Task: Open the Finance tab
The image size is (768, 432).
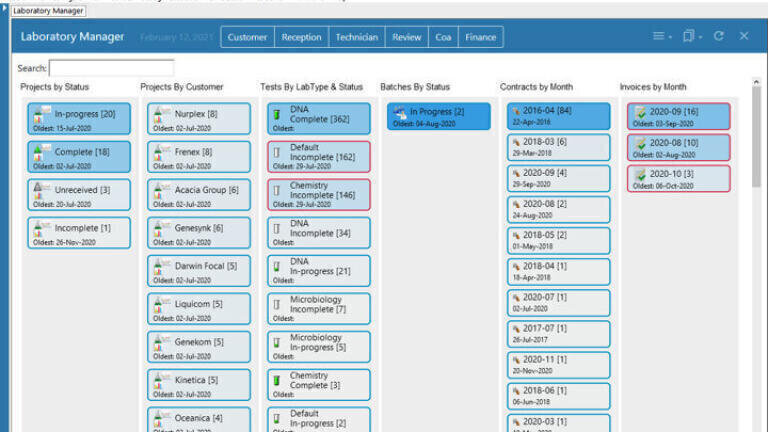Action: pos(480,37)
